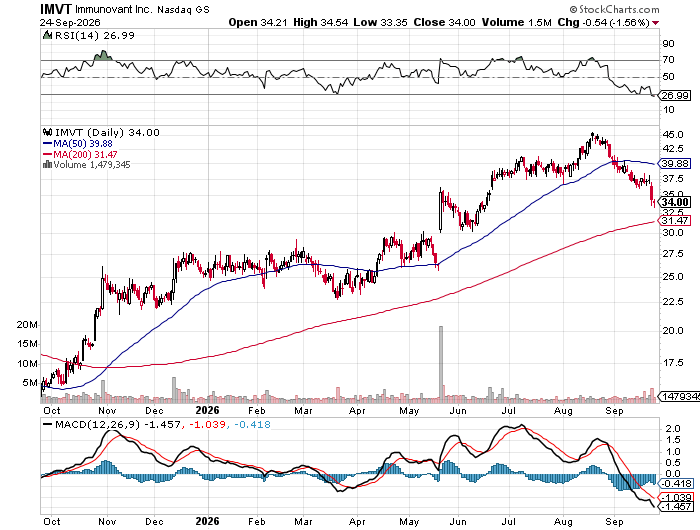Click the Nasdaq GS exchange label
Viewport: 700px width, 530px height.
pos(183,9)
